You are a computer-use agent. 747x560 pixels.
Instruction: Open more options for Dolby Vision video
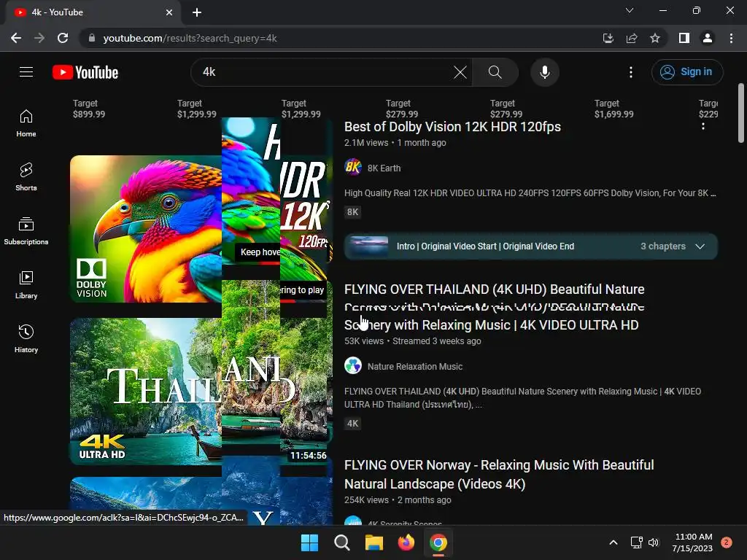(703, 126)
